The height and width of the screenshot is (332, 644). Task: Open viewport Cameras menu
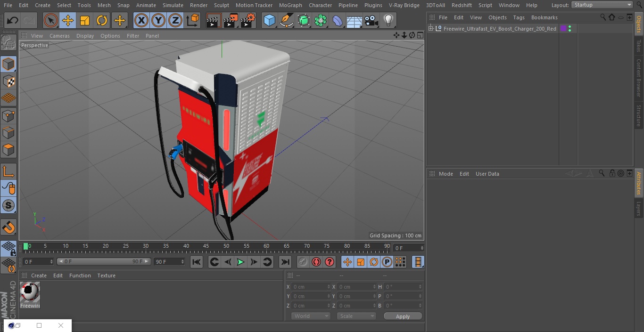(x=59, y=36)
